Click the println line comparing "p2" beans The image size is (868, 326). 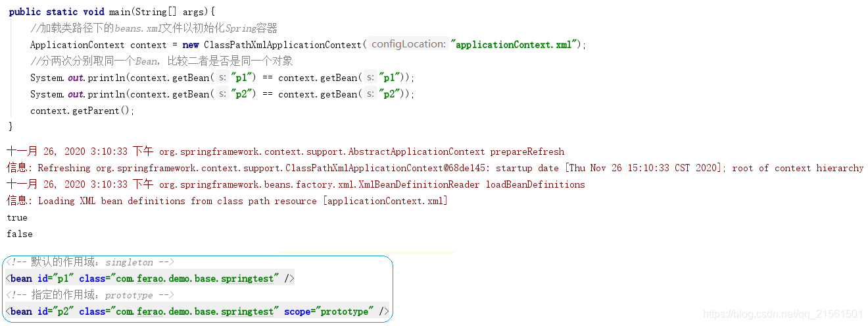(x=222, y=94)
